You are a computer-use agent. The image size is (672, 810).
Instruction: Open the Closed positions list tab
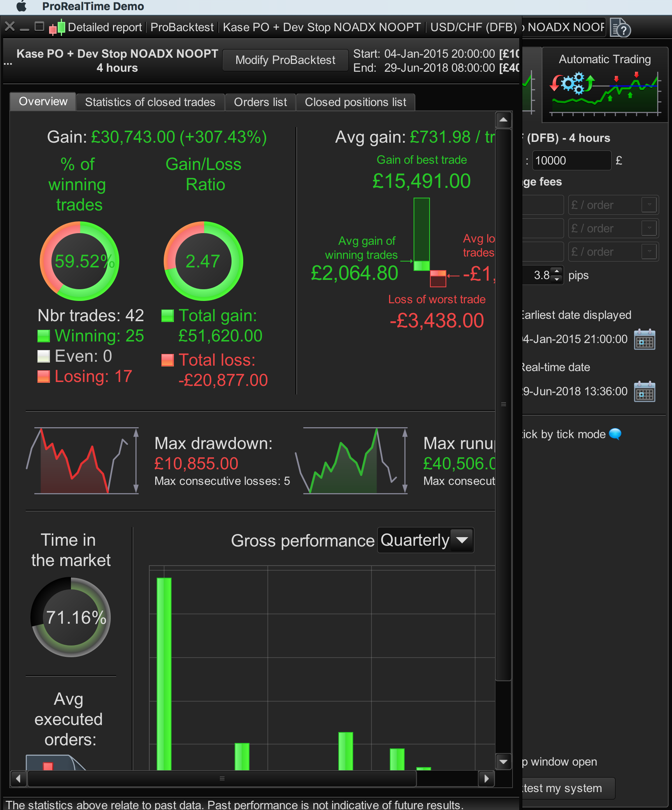pos(355,102)
